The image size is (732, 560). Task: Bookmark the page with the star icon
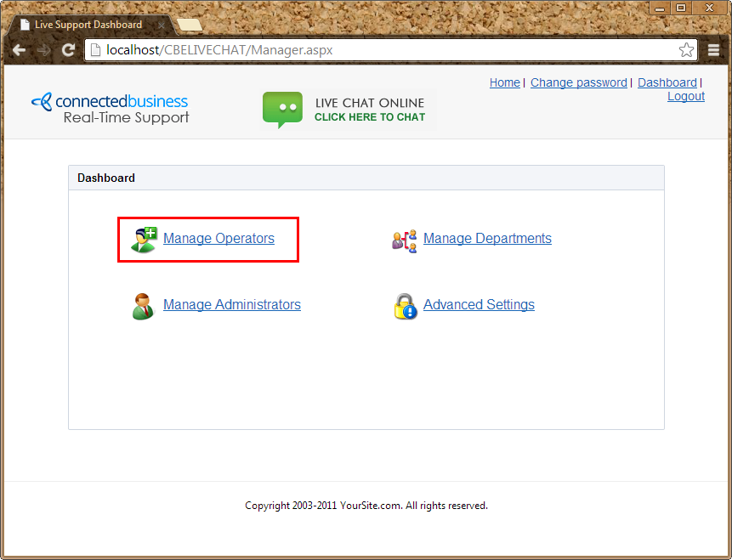point(686,50)
